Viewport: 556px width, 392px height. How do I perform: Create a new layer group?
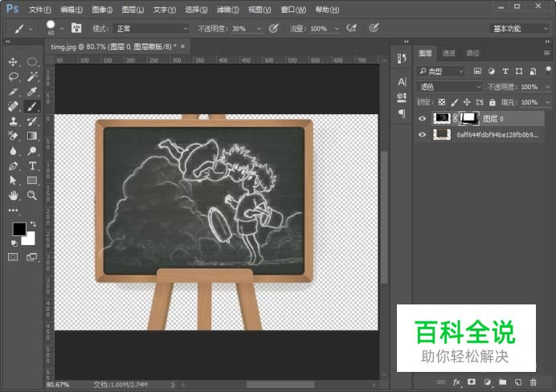pyautogui.click(x=502, y=382)
